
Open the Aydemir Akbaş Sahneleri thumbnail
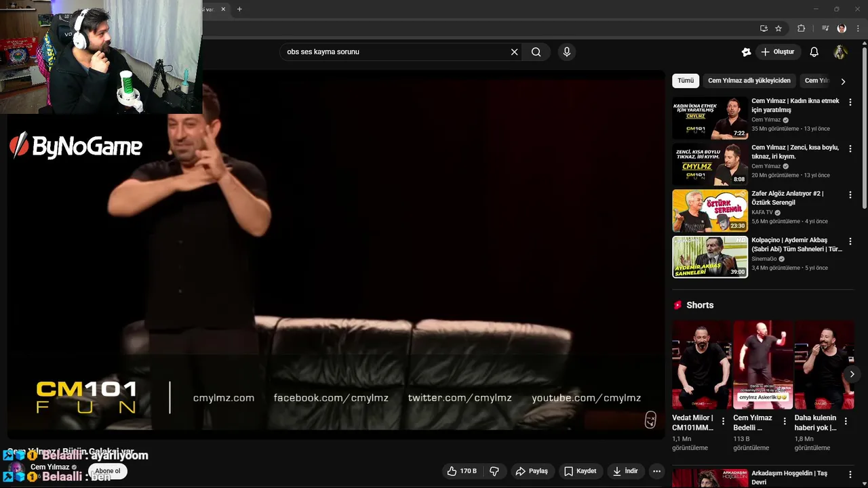710,257
